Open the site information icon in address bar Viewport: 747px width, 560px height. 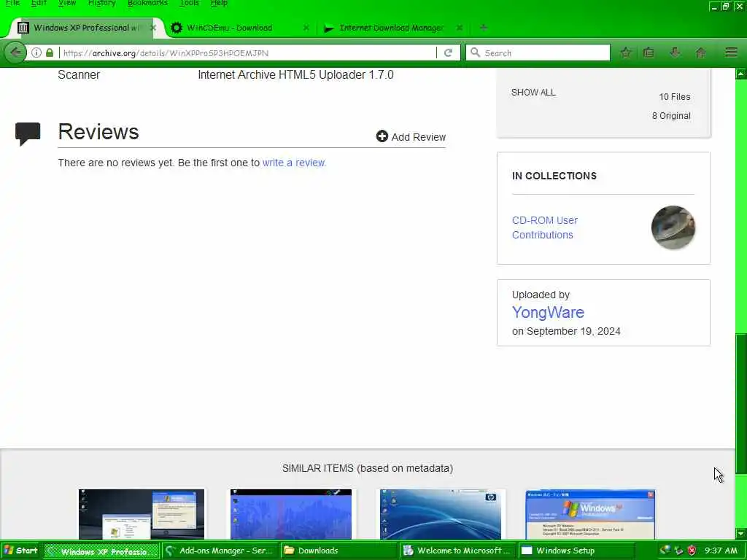click(36, 52)
